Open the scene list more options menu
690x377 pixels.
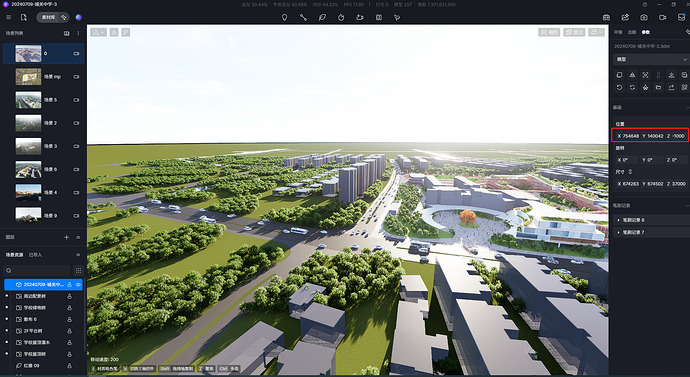coord(78,33)
